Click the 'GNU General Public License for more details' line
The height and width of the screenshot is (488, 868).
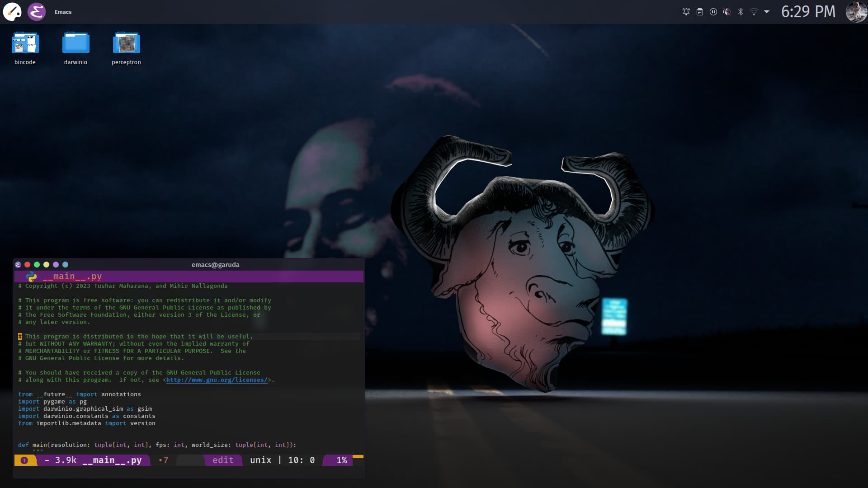pos(101,358)
